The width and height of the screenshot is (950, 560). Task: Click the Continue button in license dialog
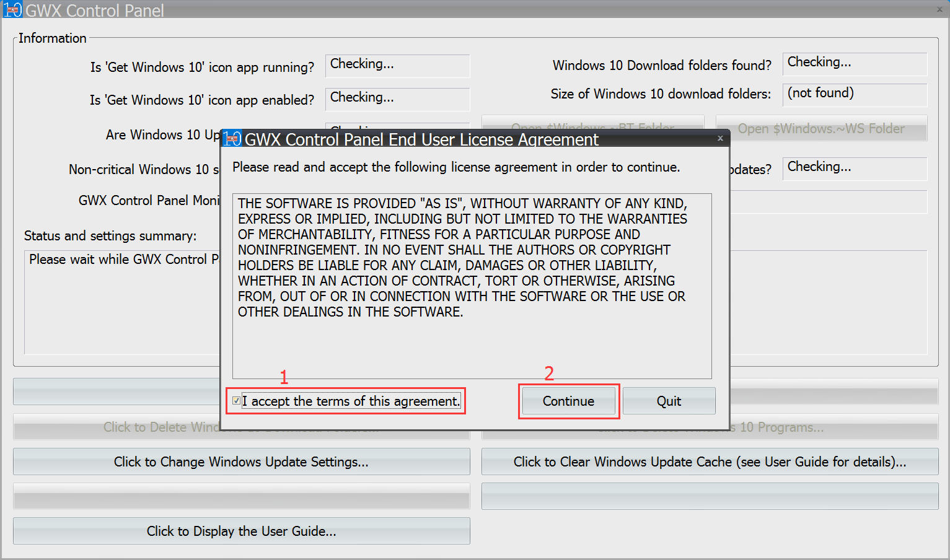tap(568, 401)
